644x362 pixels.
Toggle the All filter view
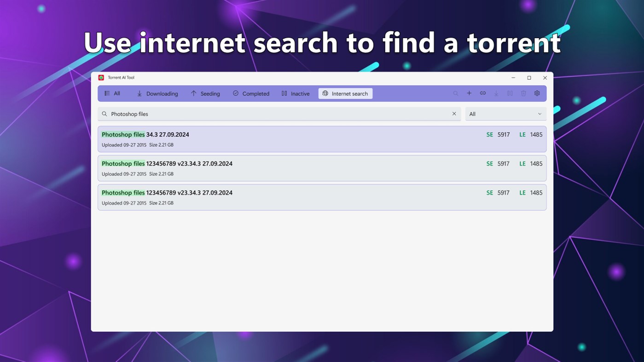click(112, 93)
